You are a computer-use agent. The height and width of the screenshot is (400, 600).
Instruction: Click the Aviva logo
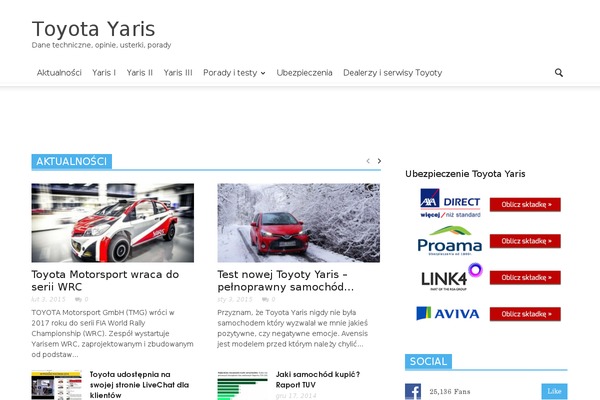pyautogui.click(x=448, y=313)
